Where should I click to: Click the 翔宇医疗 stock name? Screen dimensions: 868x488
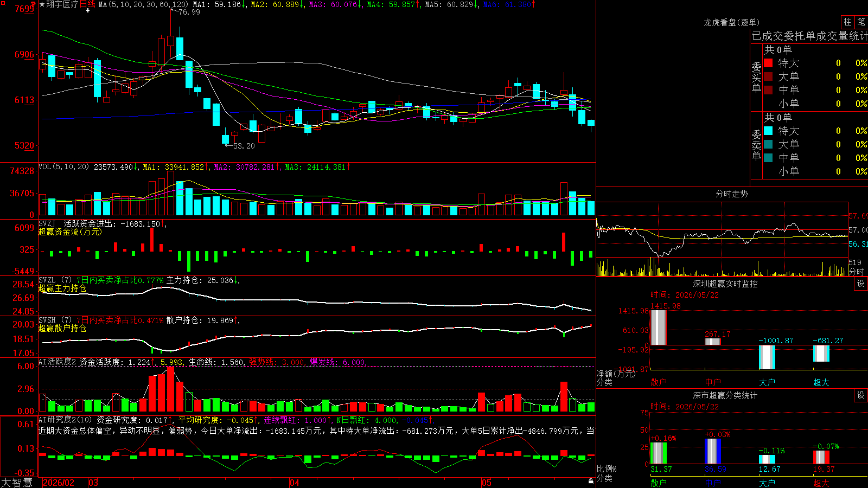point(62,4)
